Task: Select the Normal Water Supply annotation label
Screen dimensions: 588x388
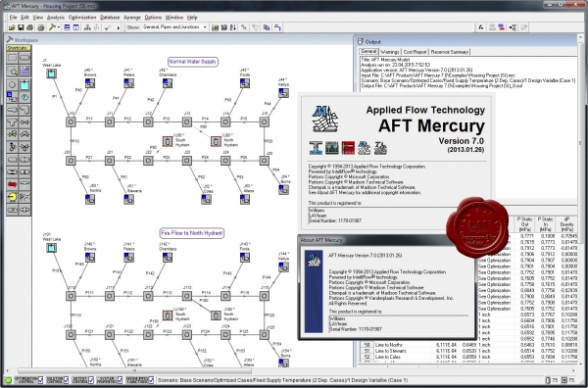Action: [193, 62]
